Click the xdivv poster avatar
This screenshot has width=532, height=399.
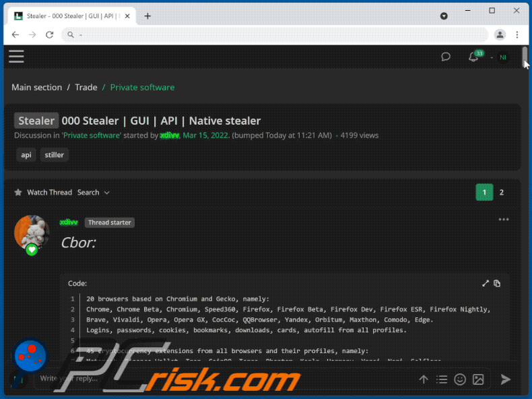point(32,233)
